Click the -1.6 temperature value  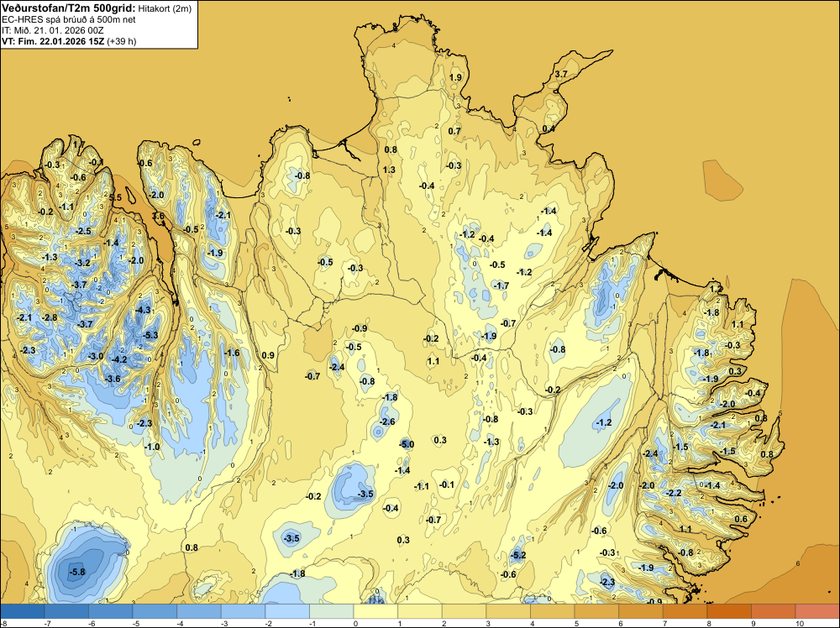point(232,353)
